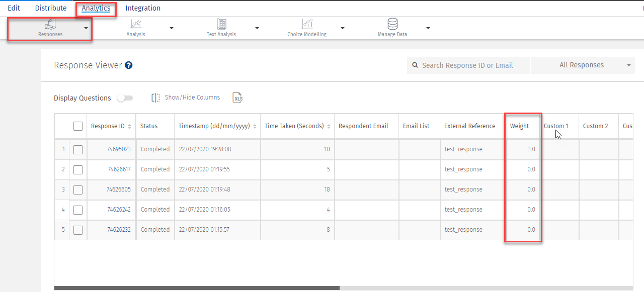Open the Text Analysis icon
Screen dimensions: 644x292
pos(221,24)
